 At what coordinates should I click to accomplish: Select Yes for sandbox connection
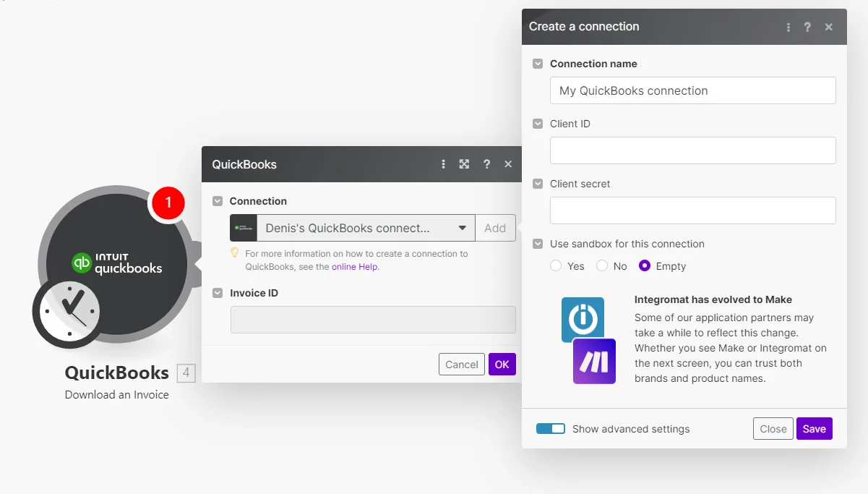tap(556, 266)
